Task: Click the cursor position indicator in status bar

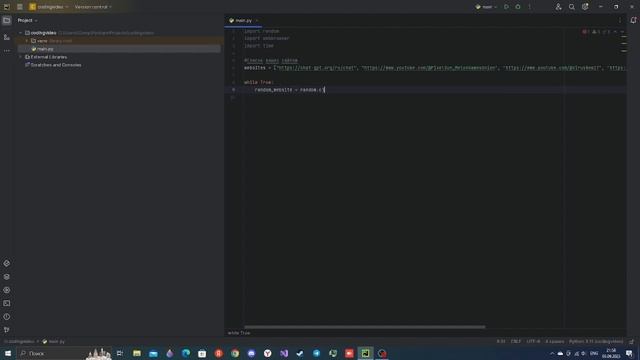Action: (501, 342)
